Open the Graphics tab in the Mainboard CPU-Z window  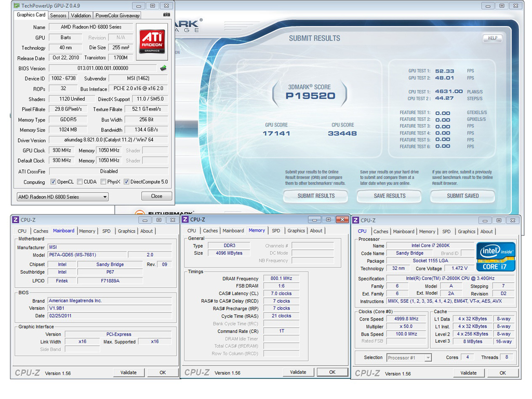coord(127,231)
